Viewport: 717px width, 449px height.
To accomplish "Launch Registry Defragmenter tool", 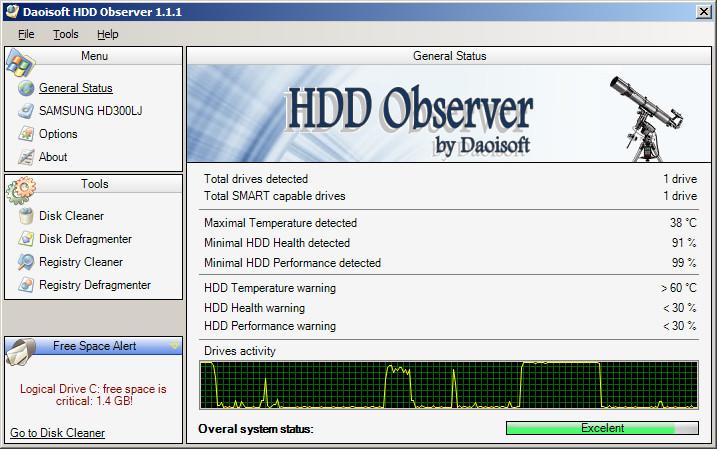I will click(95, 285).
